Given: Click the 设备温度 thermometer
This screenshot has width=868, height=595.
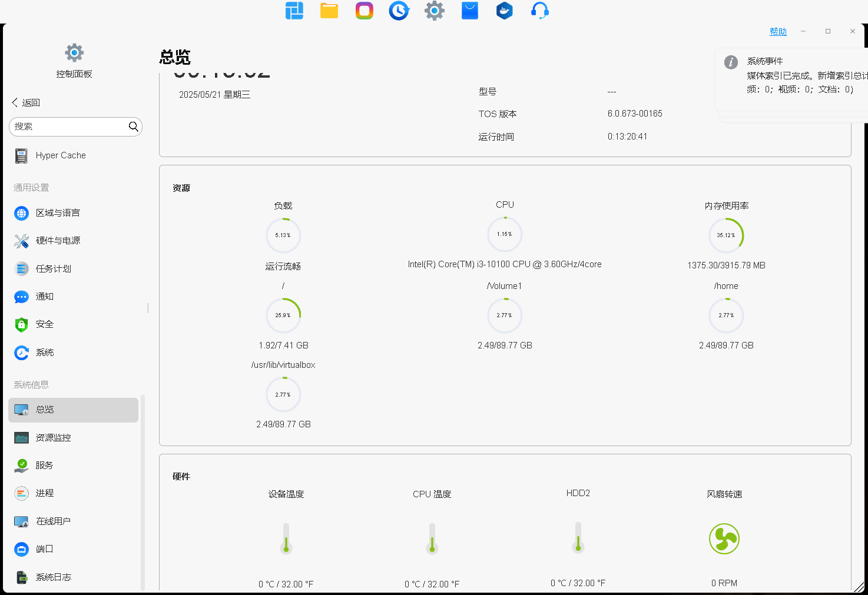Looking at the screenshot, I should (x=286, y=539).
